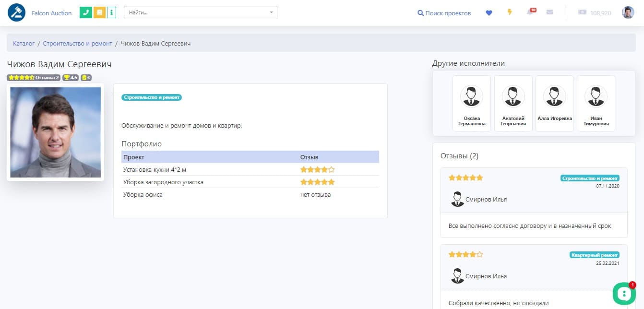
Task: Go to Каталог breadcrumb link
Action: (x=24, y=43)
